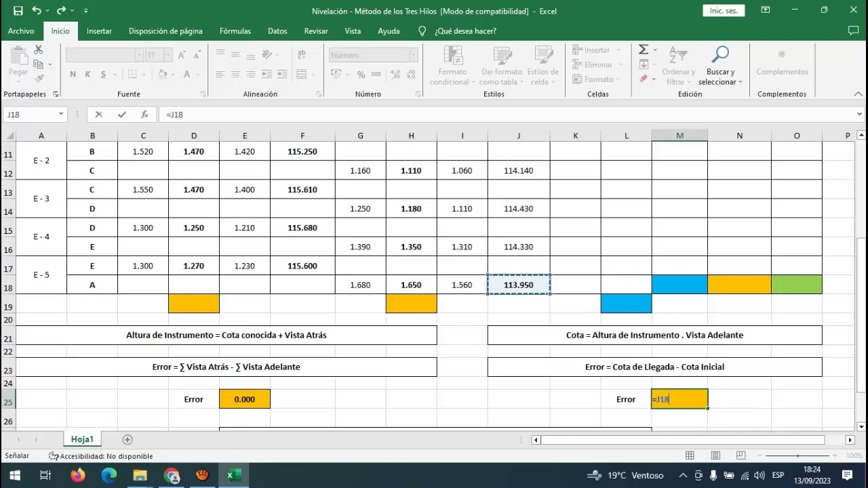Expand the Name Box dropdown arrow
Image resolution: width=868 pixels, height=488 pixels.
(61, 115)
